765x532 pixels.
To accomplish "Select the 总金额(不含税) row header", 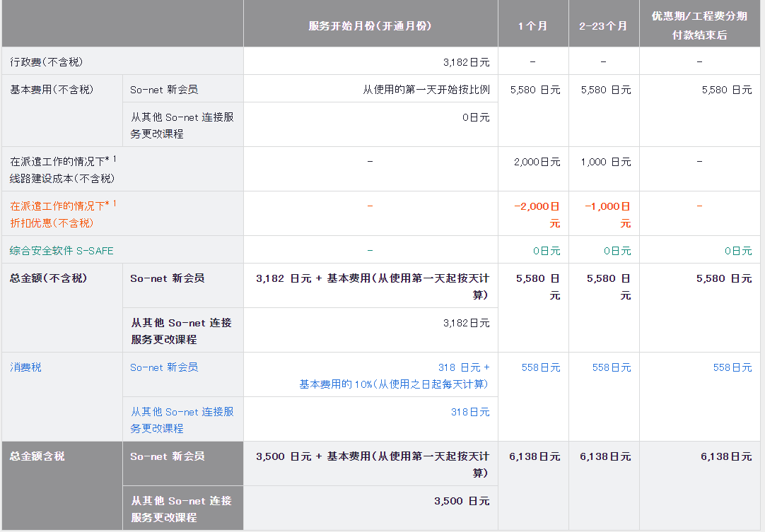I will (48, 278).
